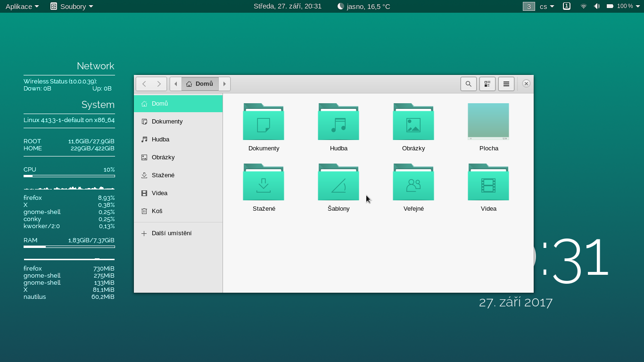The image size is (644, 362).
Task: Select the Plocha desktop thumbnail
Action: click(x=488, y=122)
